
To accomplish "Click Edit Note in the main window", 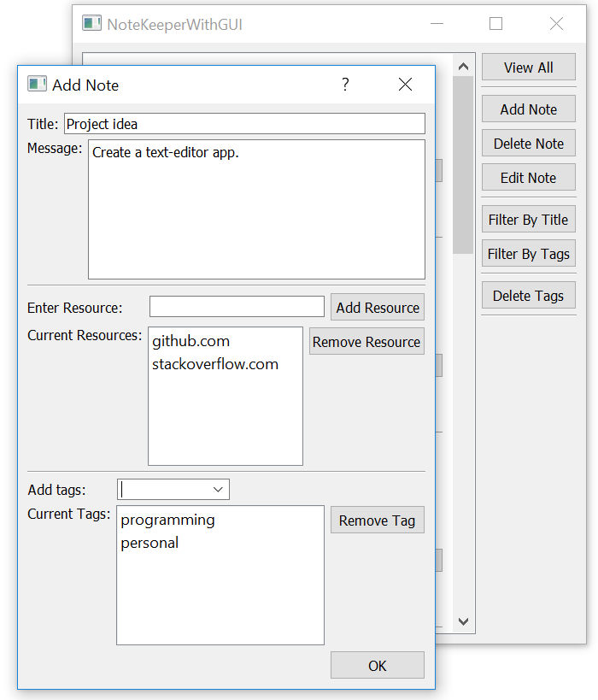I will [529, 178].
